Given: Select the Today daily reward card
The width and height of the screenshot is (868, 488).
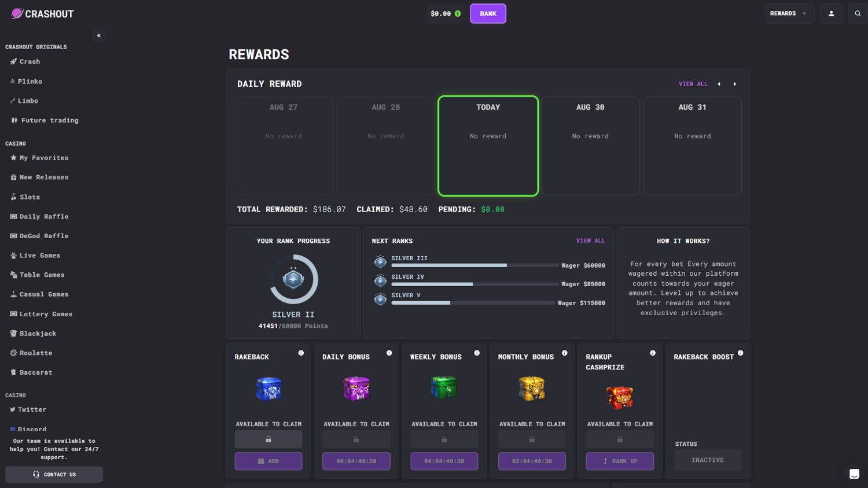Looking at the screenshot, I should click(488, 146).
